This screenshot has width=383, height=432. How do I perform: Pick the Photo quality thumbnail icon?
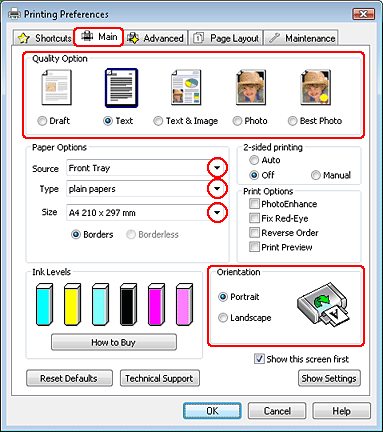(251, 87)
